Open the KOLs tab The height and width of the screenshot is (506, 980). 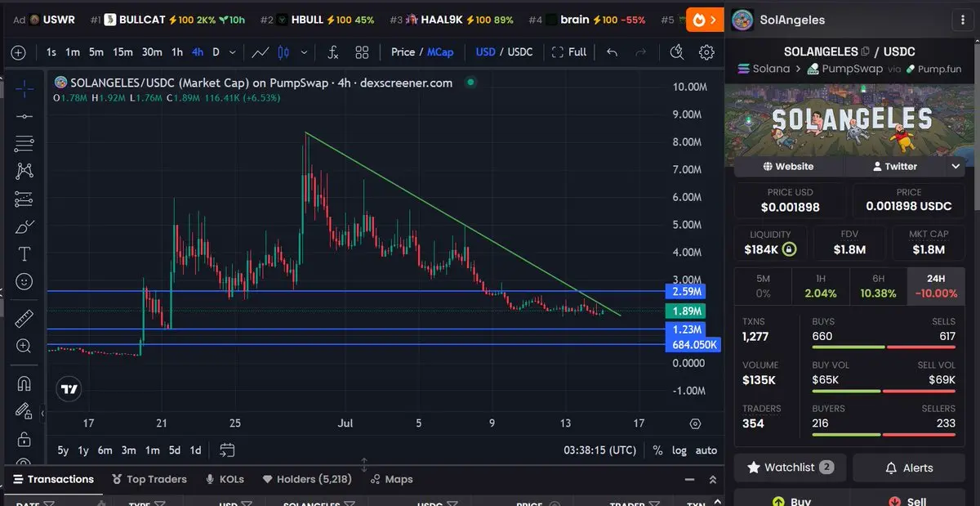coord(225,479)
